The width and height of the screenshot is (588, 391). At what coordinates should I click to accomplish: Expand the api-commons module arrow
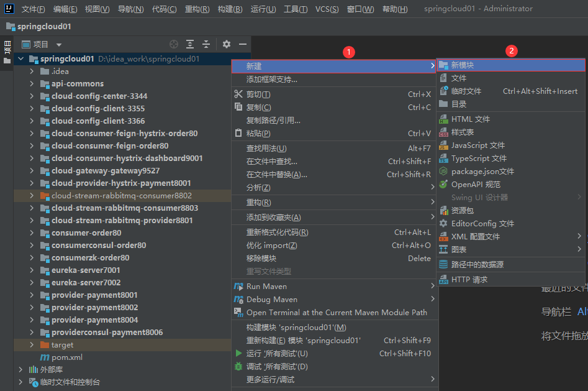click(32, 84)
